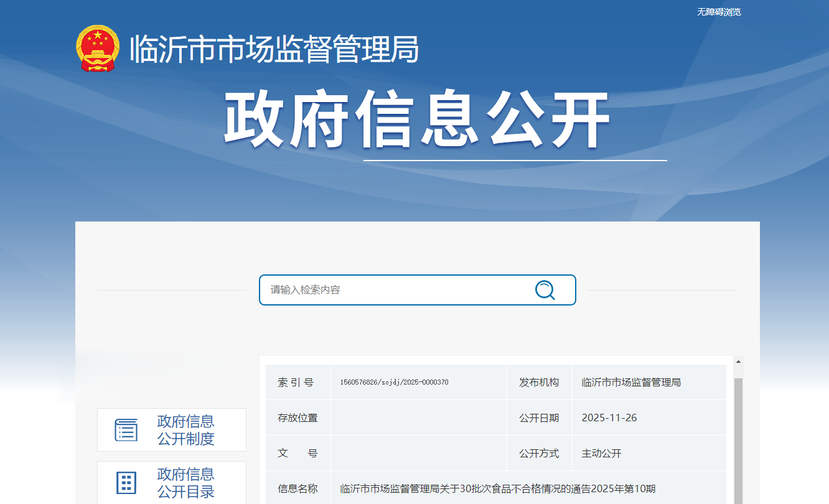Click 临沂市市场监督管理局 header title

click(274, 49)
